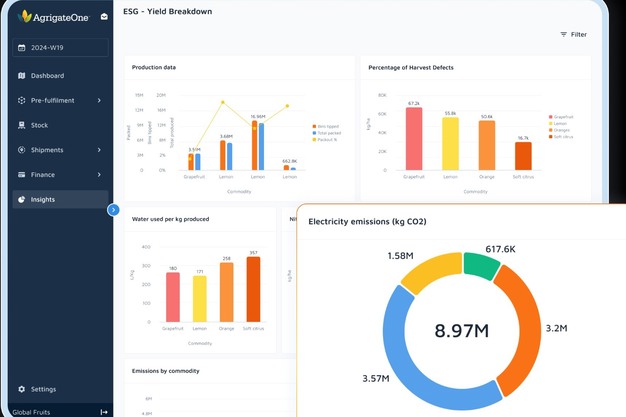Open the Filter button
Viewport: 626px width, 417px height.
click(x=573, y=35)
